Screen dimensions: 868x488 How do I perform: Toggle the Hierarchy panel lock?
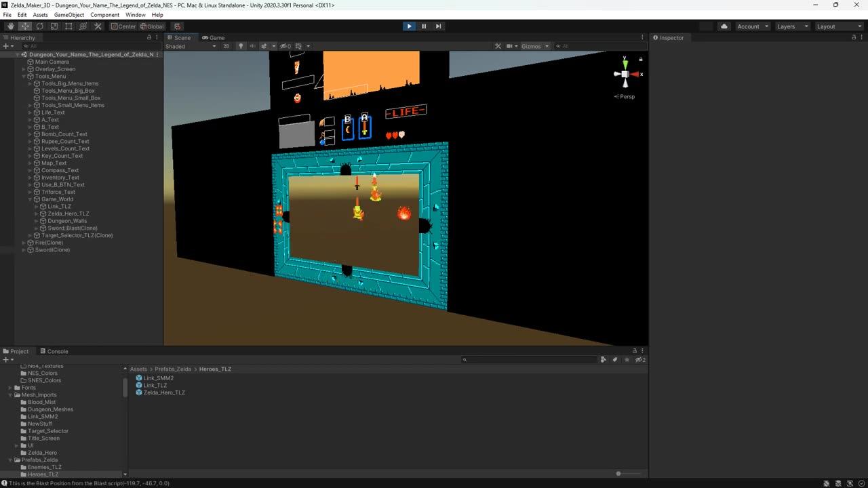(149, 37)
